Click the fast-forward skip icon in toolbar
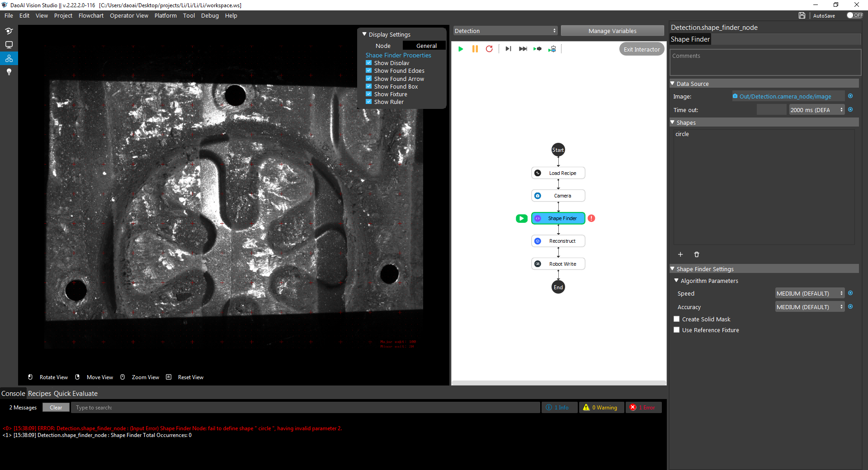Viewport: 868px width, 470px height. tap(523, 49)
